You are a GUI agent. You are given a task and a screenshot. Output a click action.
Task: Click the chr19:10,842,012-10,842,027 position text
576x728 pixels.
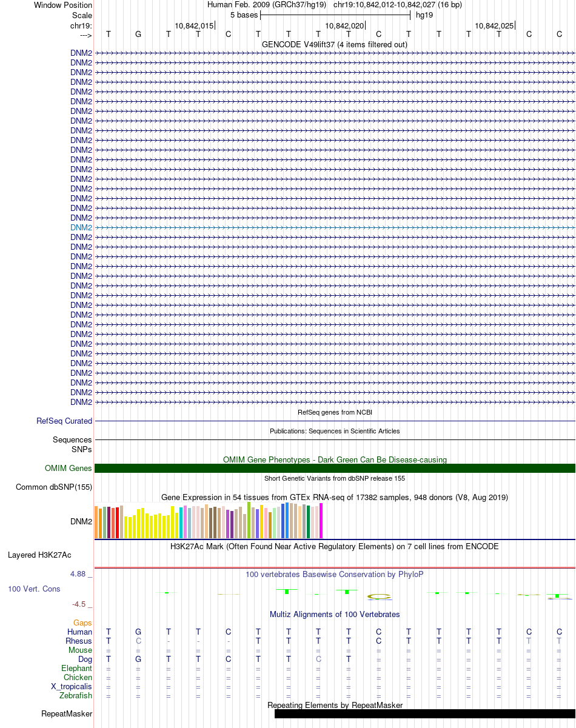point(397,5)
